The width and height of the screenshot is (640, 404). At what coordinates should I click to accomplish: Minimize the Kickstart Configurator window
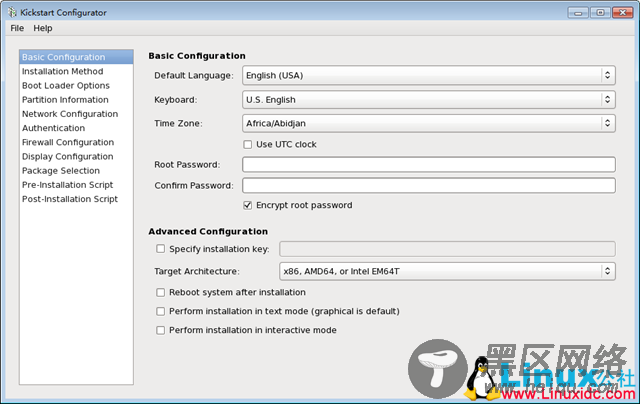578,13
